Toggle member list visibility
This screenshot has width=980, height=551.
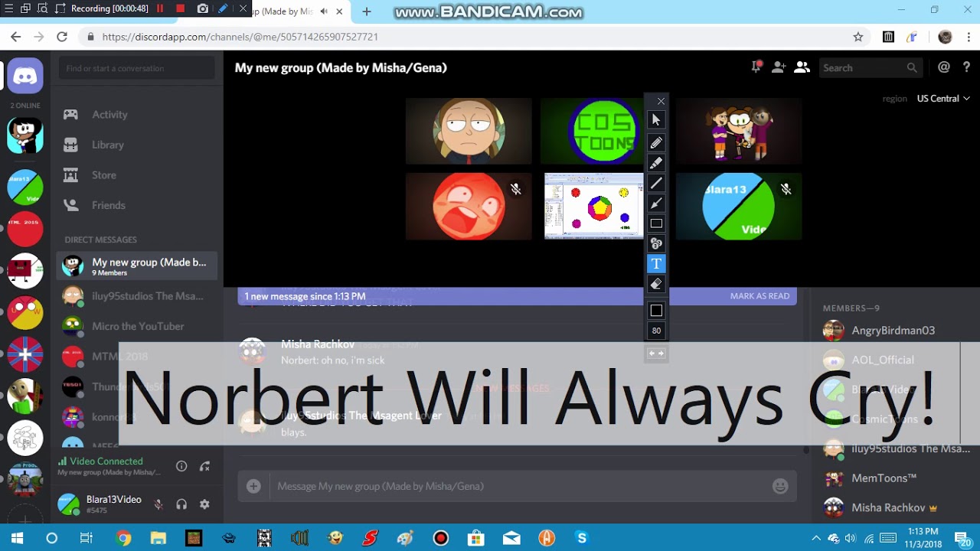(x=802, y=67)
